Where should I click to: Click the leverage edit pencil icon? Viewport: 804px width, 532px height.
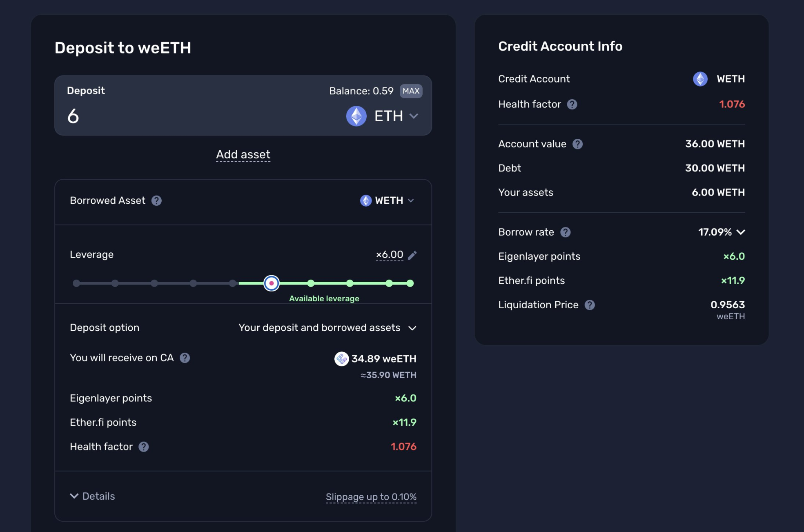[x=412, y=255]
